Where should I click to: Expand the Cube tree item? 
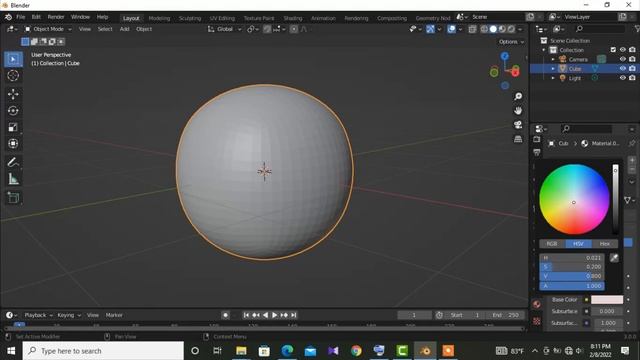pos(553,69)
